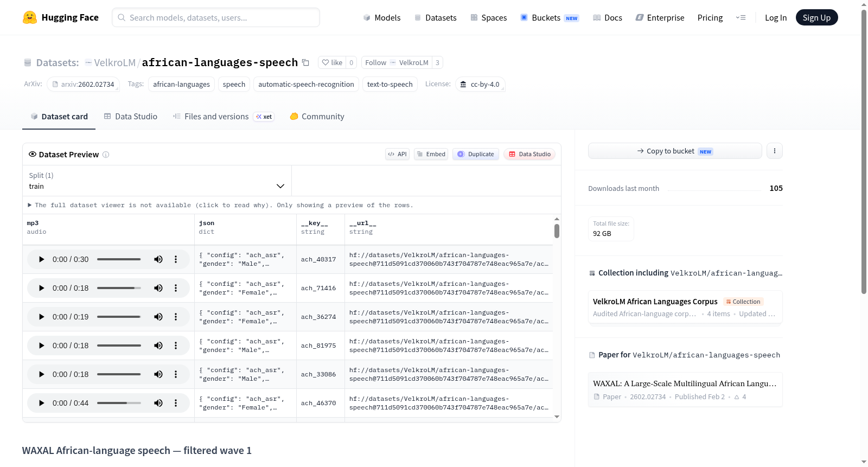Mute the ach_81975 audio player

158,346
